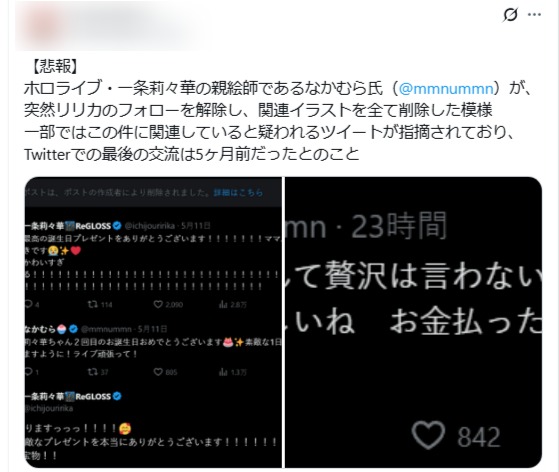Click the retweet icon showing 114
Viewport: 559px width, 472px height.
coord(92,304)
